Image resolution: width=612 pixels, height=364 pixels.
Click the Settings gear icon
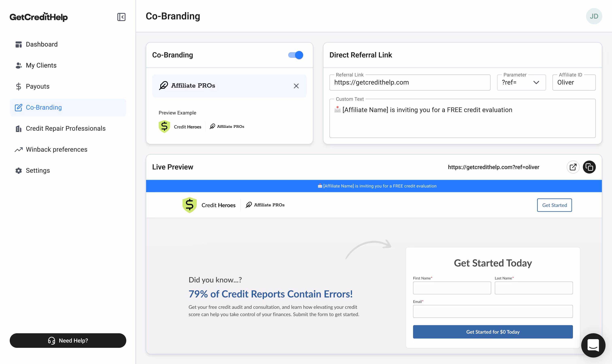19,170
